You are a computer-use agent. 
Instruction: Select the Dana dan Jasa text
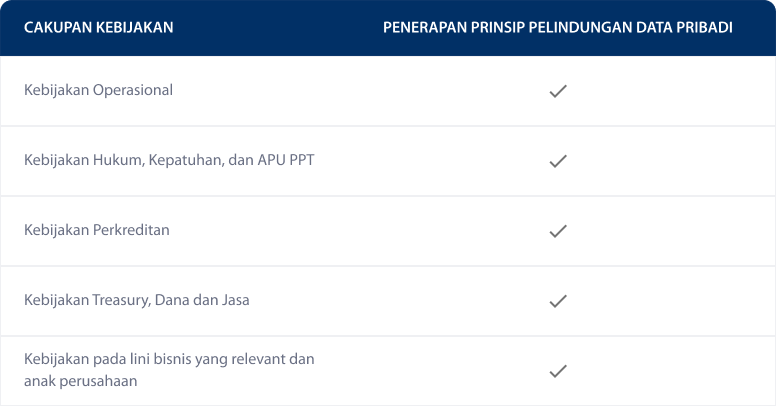tap(202, 300)
